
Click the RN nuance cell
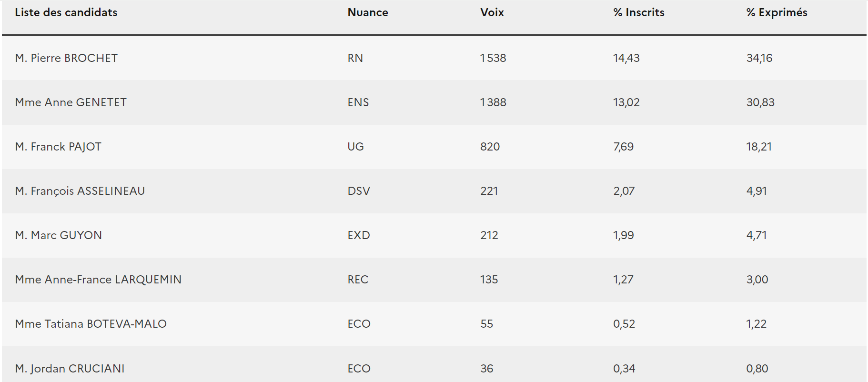click(x=355, y=58)
